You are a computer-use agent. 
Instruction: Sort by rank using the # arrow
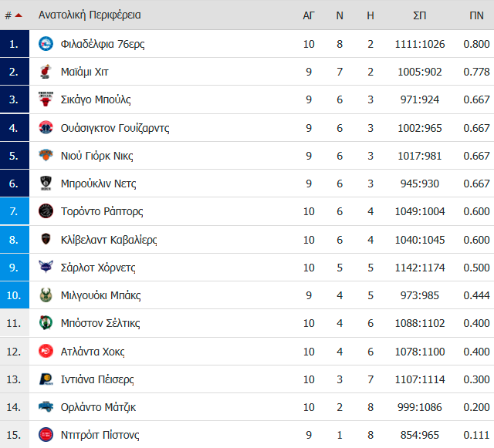tap(14, 15)
